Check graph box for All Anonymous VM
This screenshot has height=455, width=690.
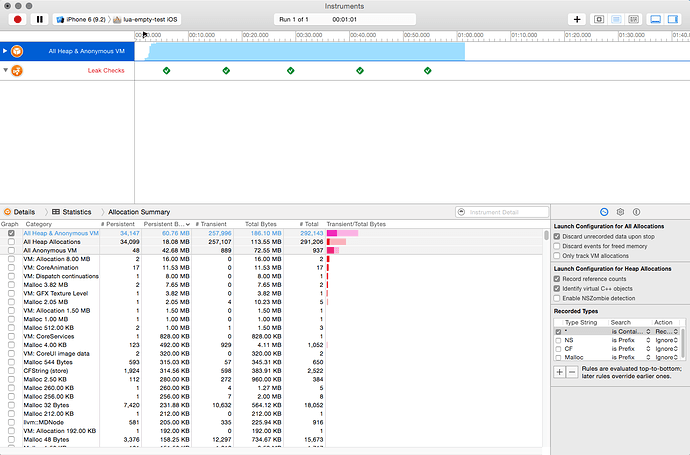point(11,250)
